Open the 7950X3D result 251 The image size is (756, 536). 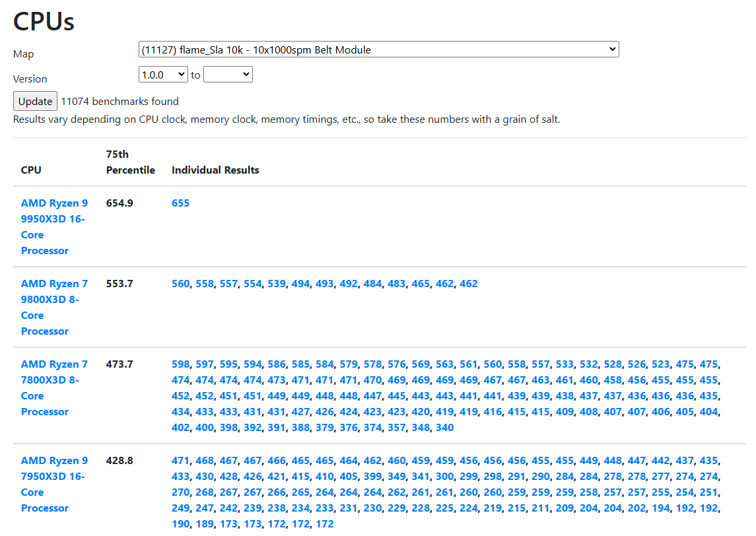coord(708,492)
